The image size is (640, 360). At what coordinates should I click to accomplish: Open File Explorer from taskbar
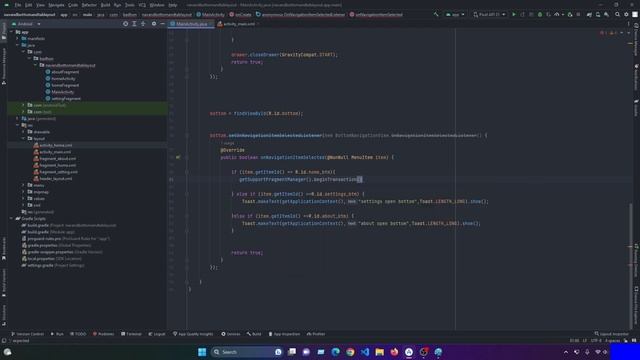point(380,352)
